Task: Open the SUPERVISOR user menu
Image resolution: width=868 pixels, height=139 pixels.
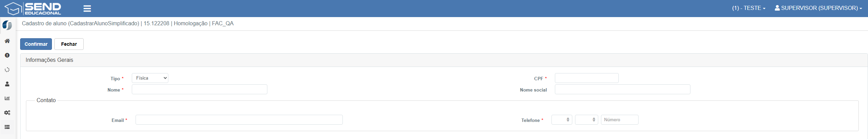Action: (x=818, y=8)
